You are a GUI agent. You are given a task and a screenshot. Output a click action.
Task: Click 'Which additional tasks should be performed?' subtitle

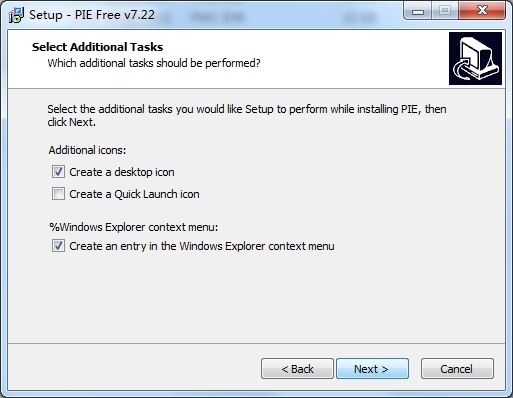click(154, 63)
